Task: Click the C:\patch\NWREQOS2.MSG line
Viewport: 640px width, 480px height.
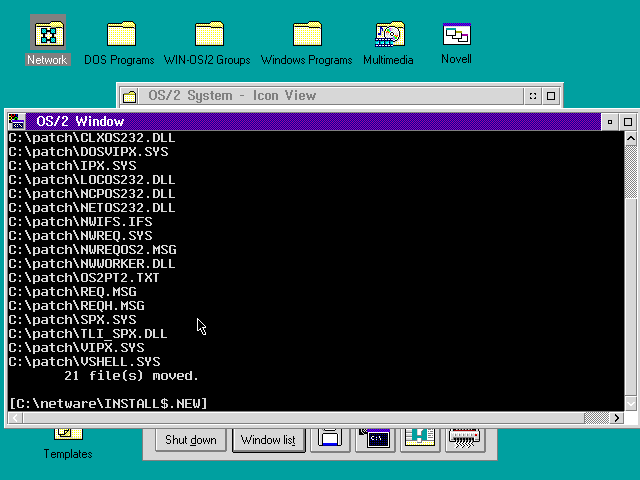Action: point(92,249)
